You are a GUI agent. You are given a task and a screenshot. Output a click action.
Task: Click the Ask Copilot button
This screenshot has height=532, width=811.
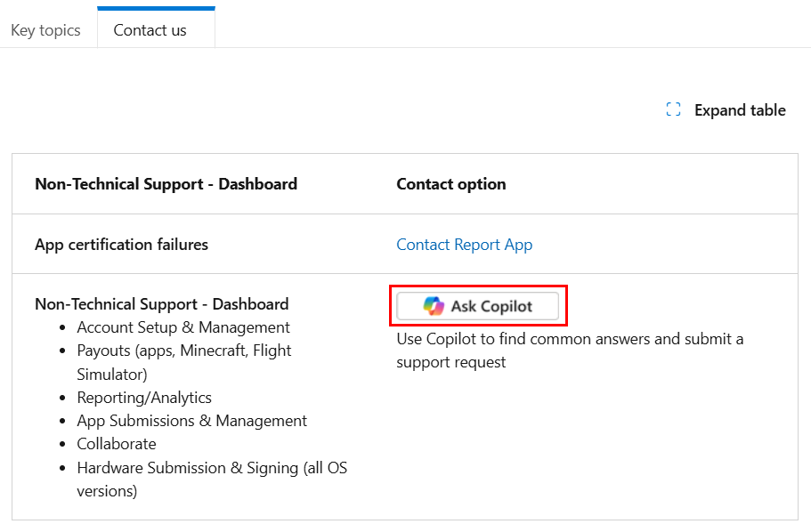[478, 305]
